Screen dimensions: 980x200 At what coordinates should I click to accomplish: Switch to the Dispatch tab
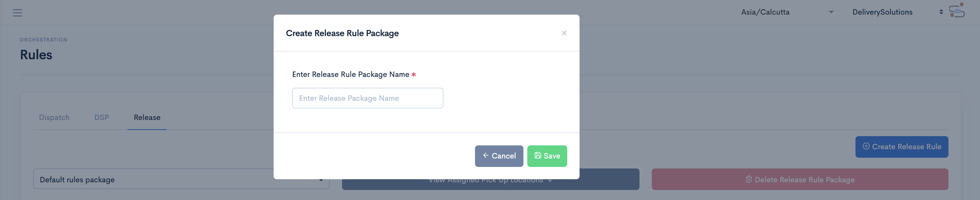coord(54,117)
